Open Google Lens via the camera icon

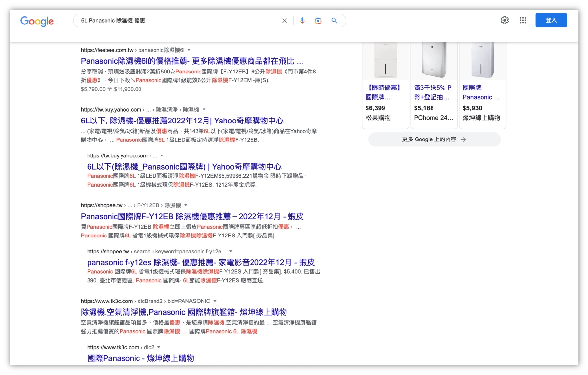(x=318, y=20)
